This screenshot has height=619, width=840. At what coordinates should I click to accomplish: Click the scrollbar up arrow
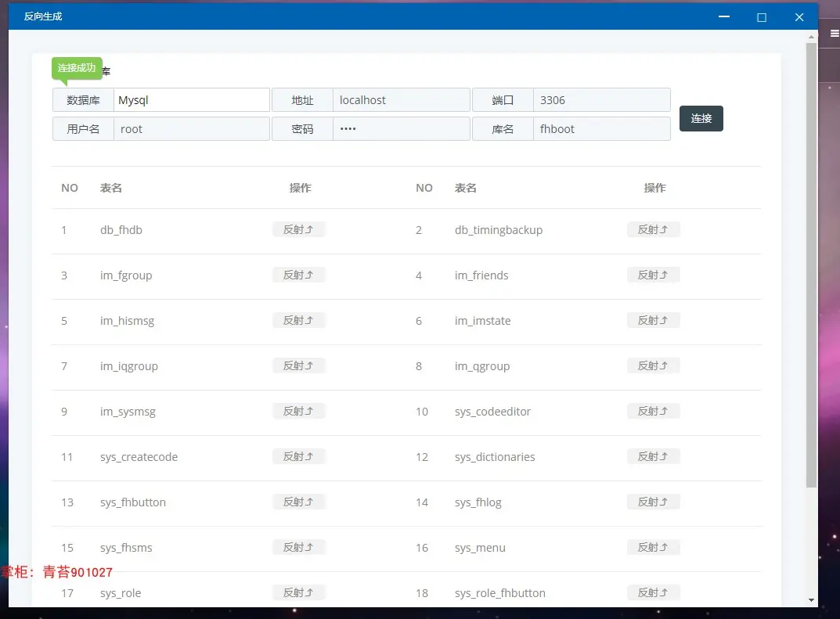click(x=811, y=37)
